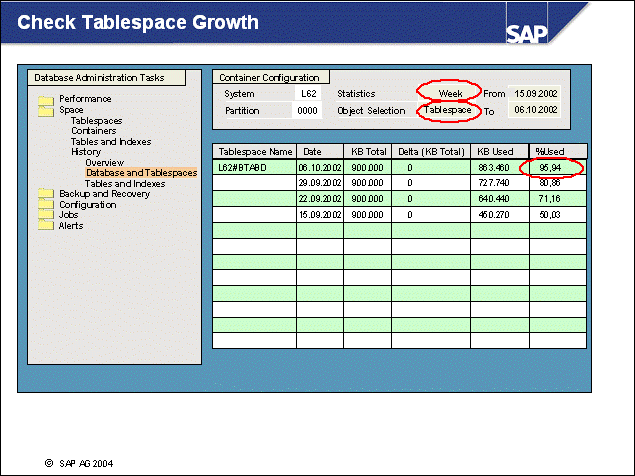This screenshot has width=635, height=476.
Task: Open the Object Selection Tablespace field
Action: tap(447, 110)
